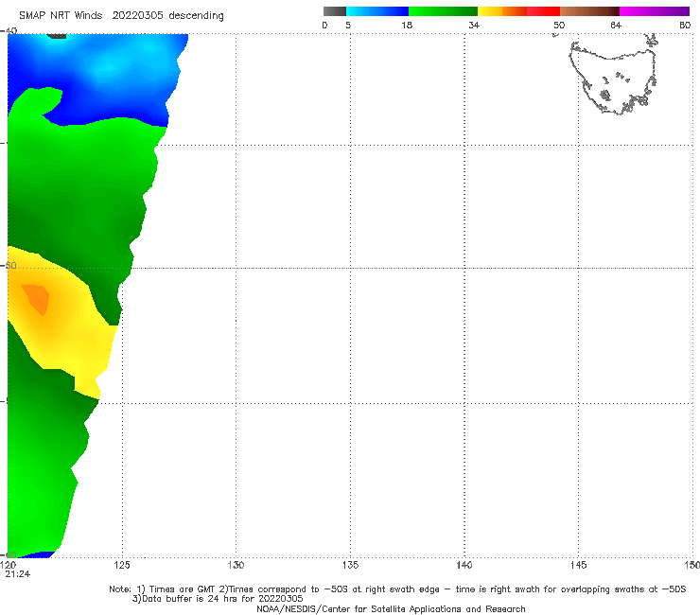The height and width of the screenshot is (615, 700).
Task: Click the longitude label '130'
Action: pos(236,565)
